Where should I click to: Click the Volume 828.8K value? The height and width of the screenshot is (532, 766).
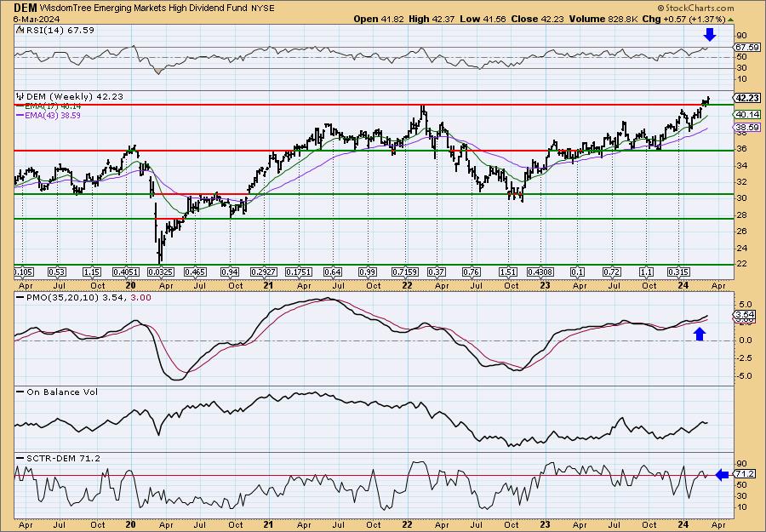(603, 19)
